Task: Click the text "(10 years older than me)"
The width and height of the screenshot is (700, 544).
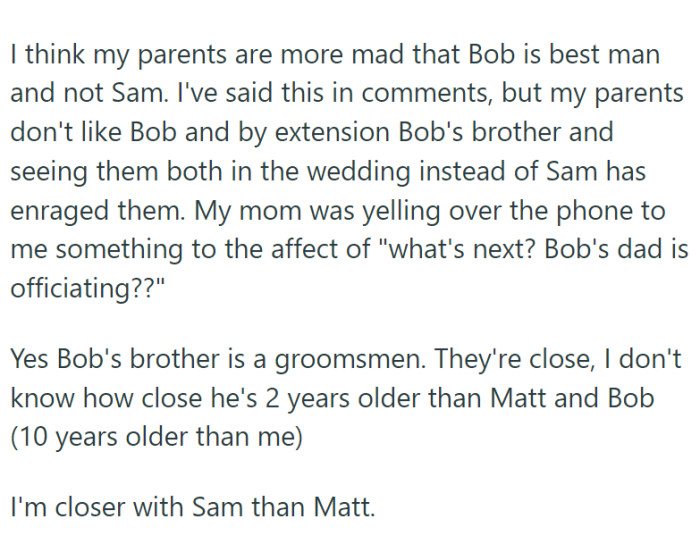Action: click(x=157, y=437)
